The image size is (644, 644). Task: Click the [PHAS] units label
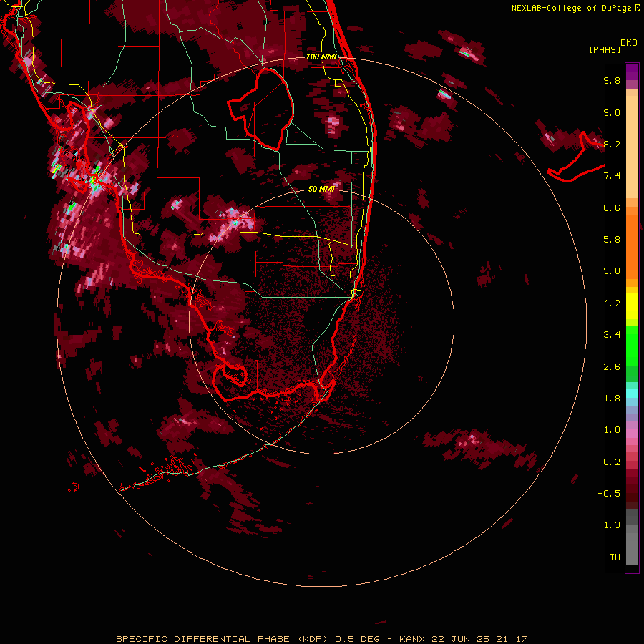[605, 50]
